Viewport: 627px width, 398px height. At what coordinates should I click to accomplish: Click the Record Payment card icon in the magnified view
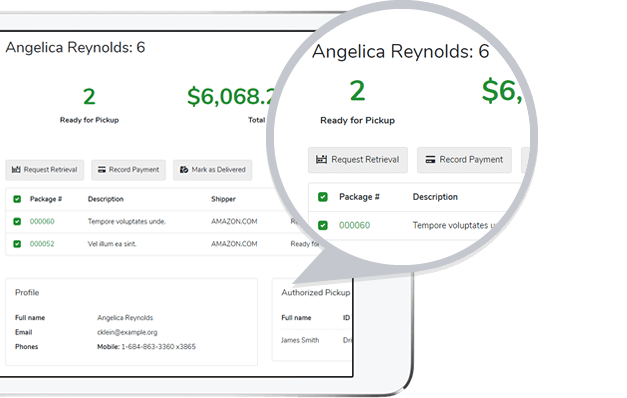(x=430, y=160)
